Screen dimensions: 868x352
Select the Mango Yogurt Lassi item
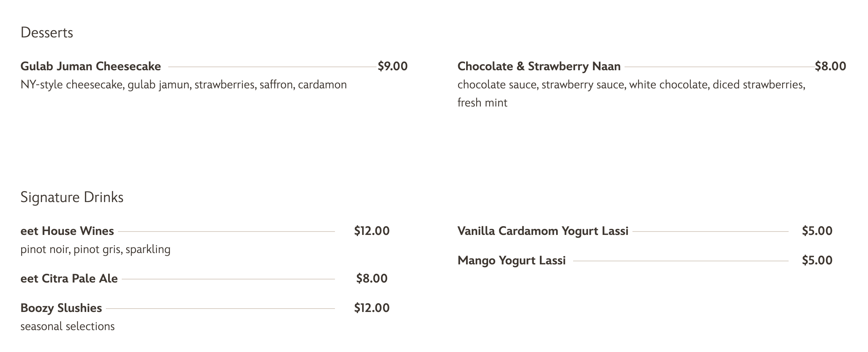click(x=511, y=261)
